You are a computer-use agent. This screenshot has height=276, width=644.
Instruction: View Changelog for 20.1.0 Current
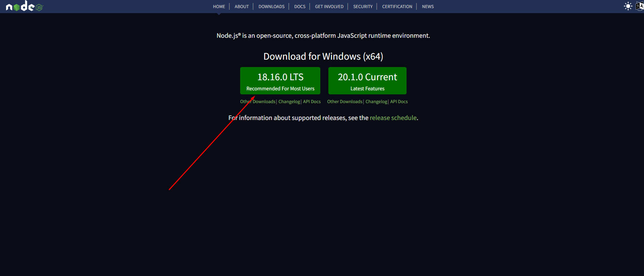point(376,102)
